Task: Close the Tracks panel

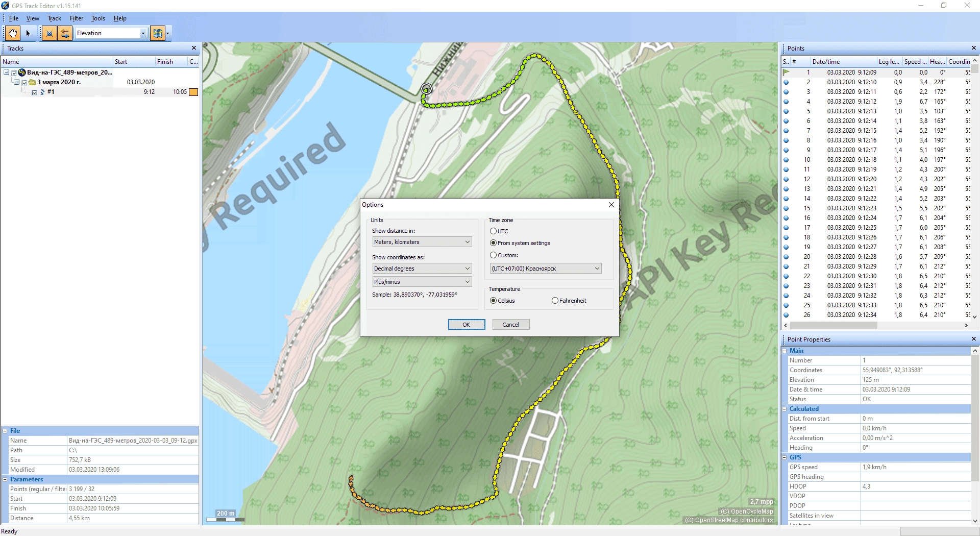Action: click(x=194, y=48)
